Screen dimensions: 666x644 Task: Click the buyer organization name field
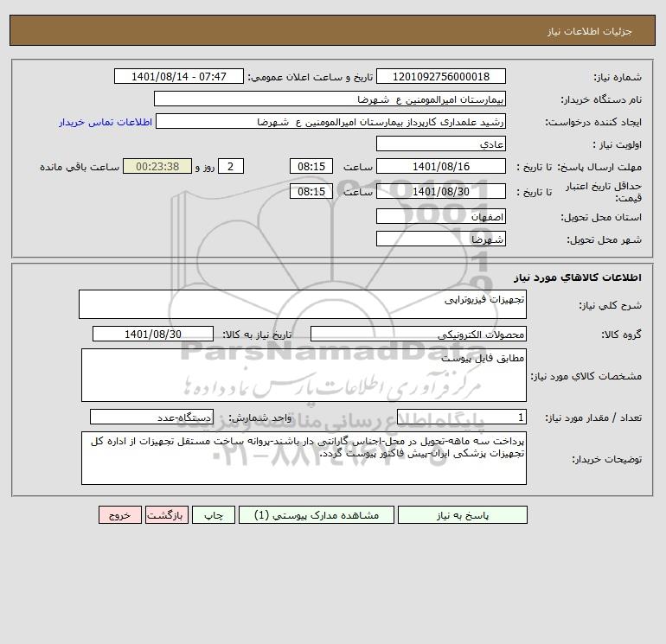(330, 99)
